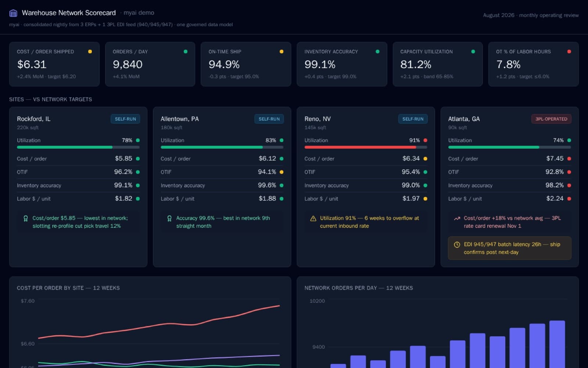Click the award icon in Allentown insight
588x368 pixels.
[169, 218]
